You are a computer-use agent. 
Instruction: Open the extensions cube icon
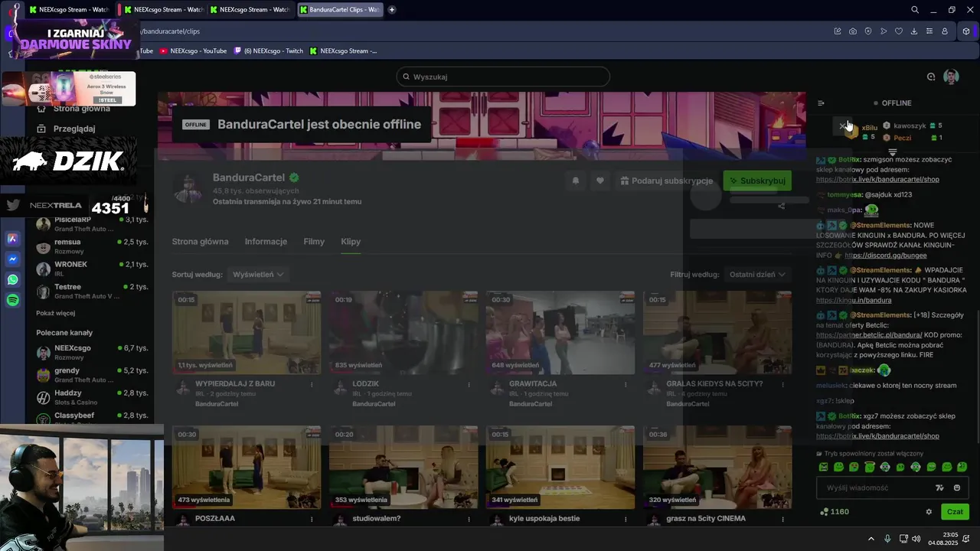[x=966, y=31]
